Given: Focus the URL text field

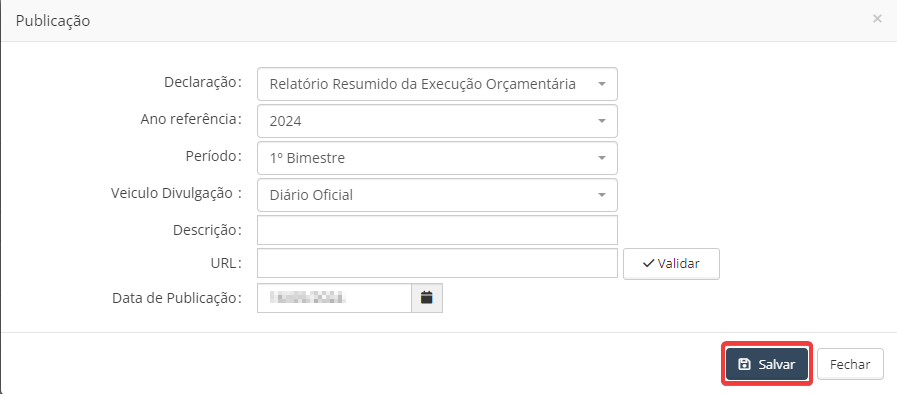Looking at the screenshot, I should (x=437, y=263).
